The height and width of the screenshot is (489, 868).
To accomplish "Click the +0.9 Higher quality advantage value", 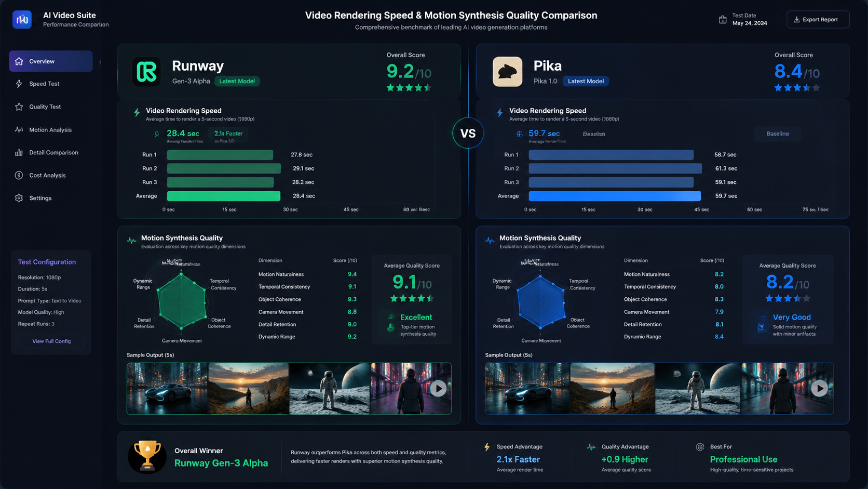I will (625, 459).
